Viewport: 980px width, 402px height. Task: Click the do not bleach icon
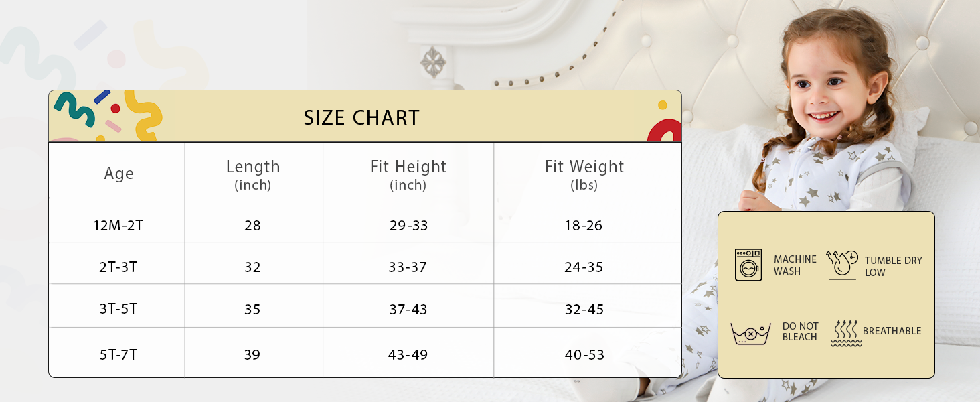tap(750, 332)
